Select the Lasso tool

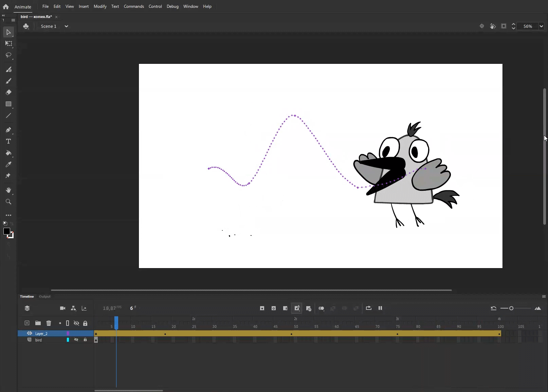[x=8, y=55]
